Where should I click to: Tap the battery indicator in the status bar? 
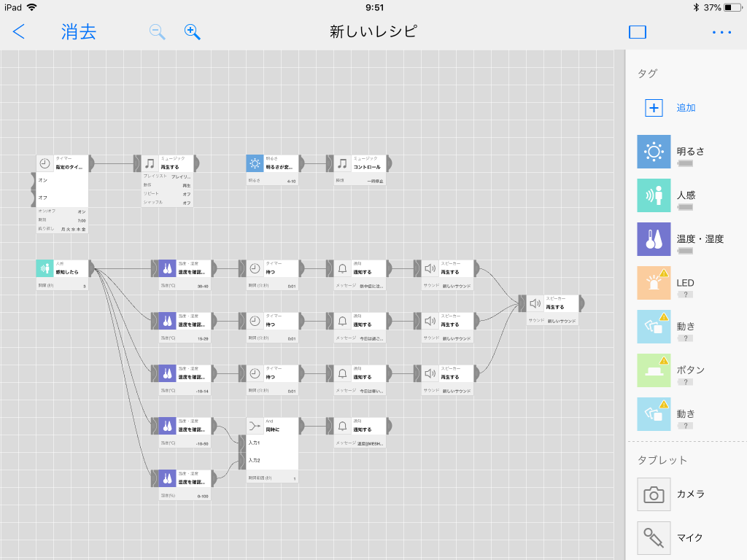732,7
